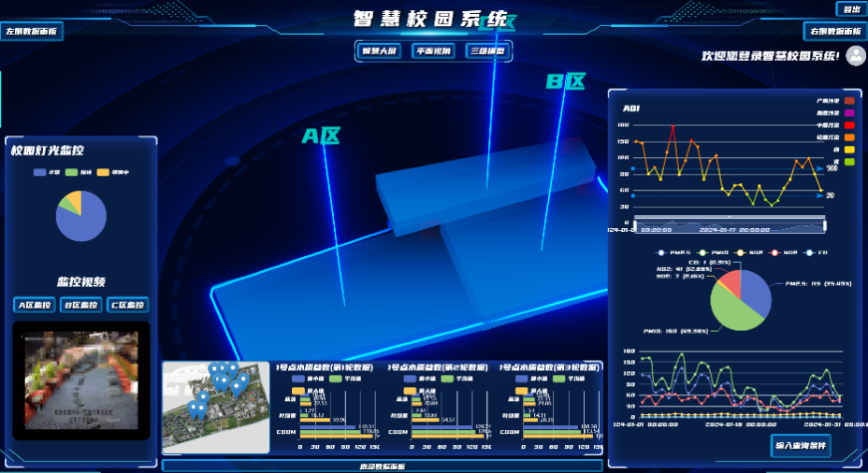Click the AQI chart time range slider
Screen dimensions: 868x473
click(730, 224)
